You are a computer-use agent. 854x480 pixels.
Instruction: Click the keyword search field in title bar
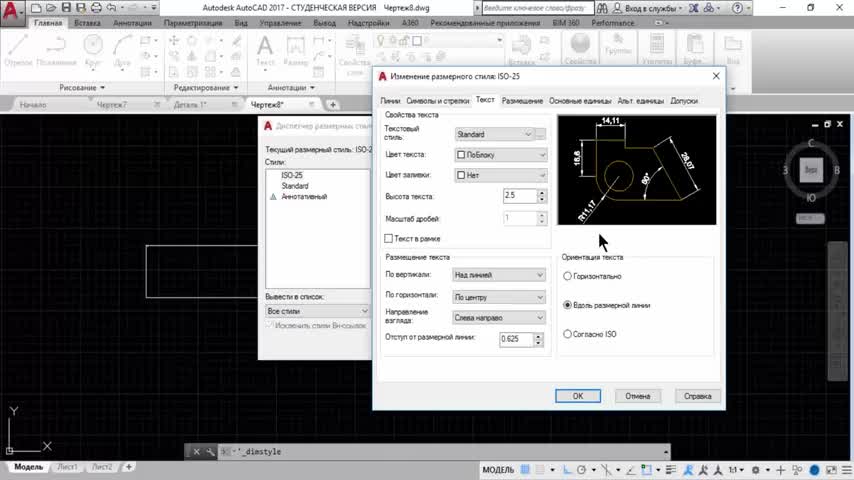(537, 8)
